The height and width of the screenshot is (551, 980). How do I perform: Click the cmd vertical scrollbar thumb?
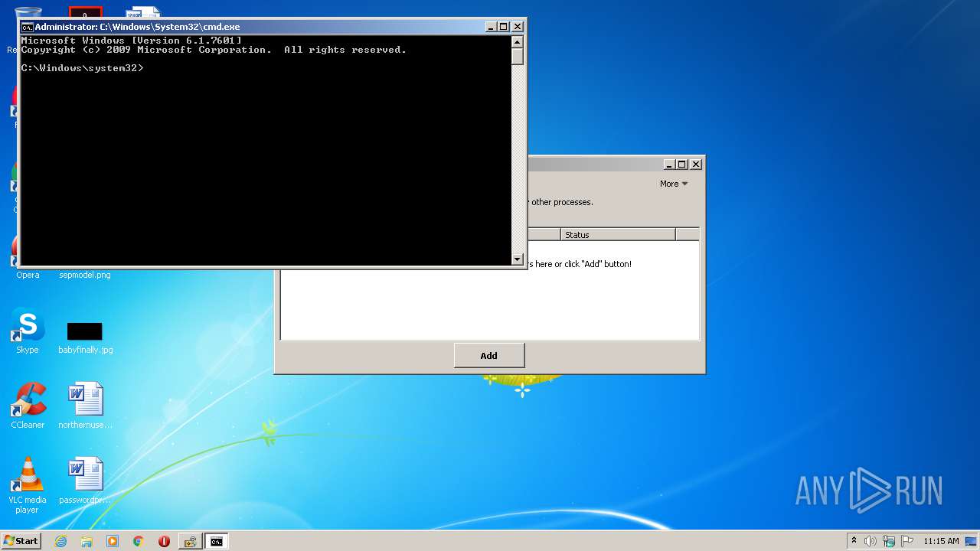click(x=518, y=57)
